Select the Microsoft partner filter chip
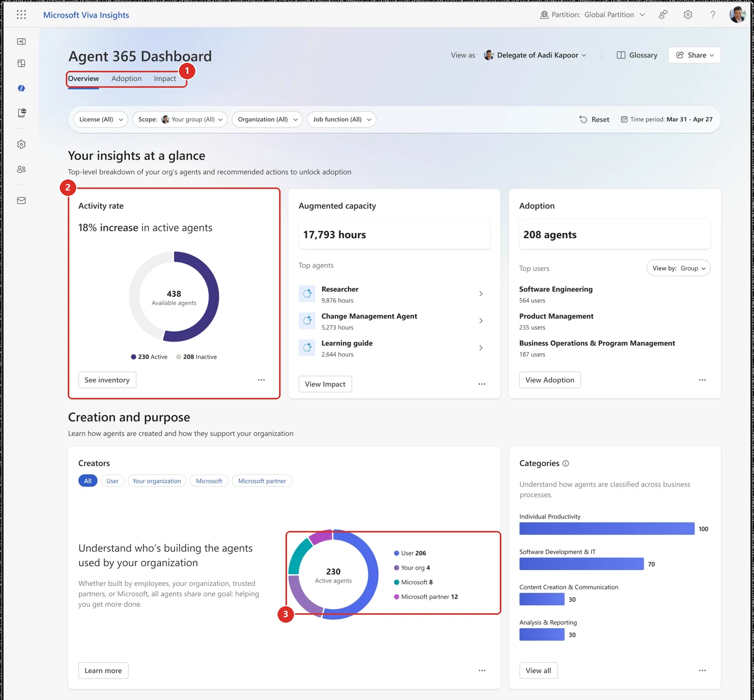Viewport: 754px width, 700px height. 262,481
